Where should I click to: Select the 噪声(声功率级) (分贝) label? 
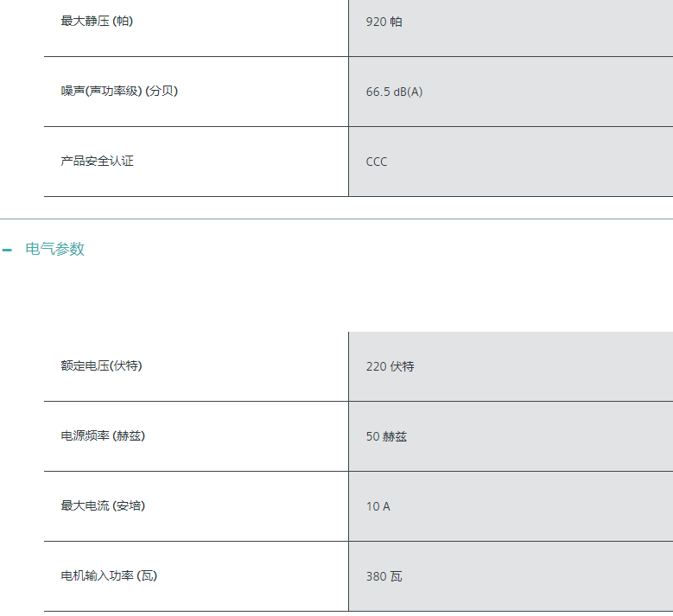pos(119,91)
